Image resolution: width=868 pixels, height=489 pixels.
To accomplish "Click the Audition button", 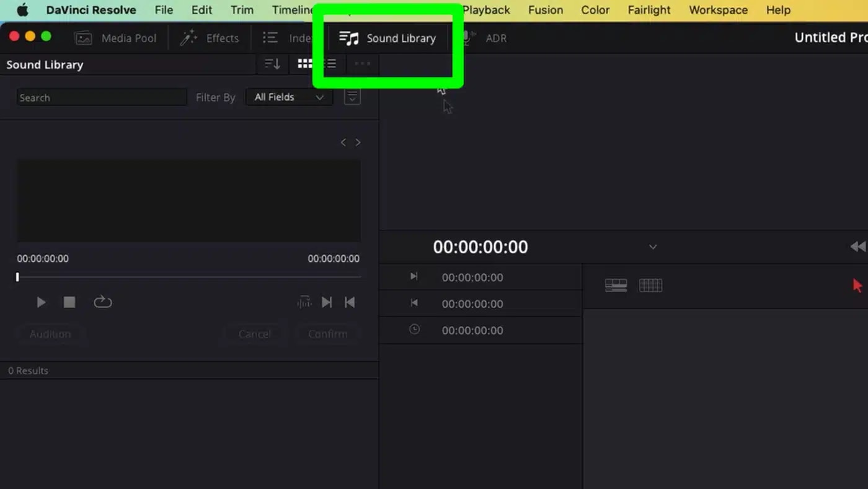I will 50,334.
